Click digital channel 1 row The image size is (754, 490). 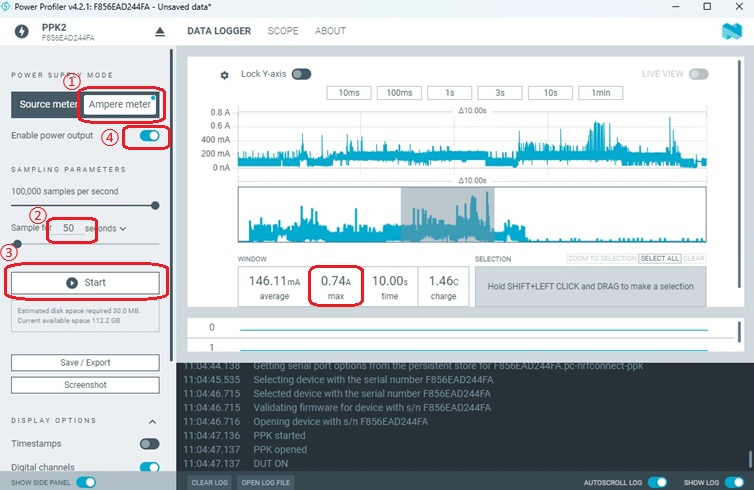tap(462, 346)
